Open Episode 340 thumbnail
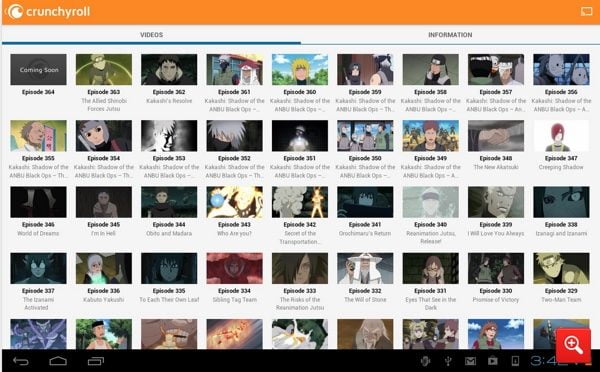The image size is (600, 372). (430, 202)
